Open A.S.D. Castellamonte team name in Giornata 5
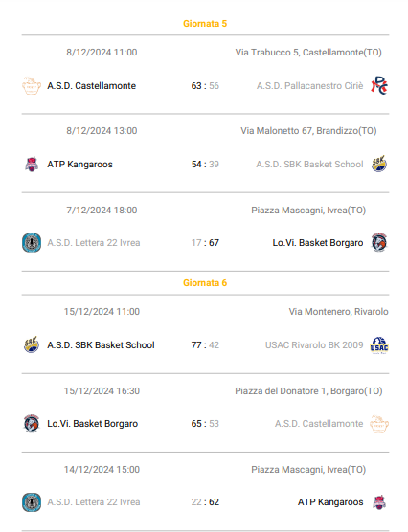Screen dimensions: 408x532 tap(91, 86)
